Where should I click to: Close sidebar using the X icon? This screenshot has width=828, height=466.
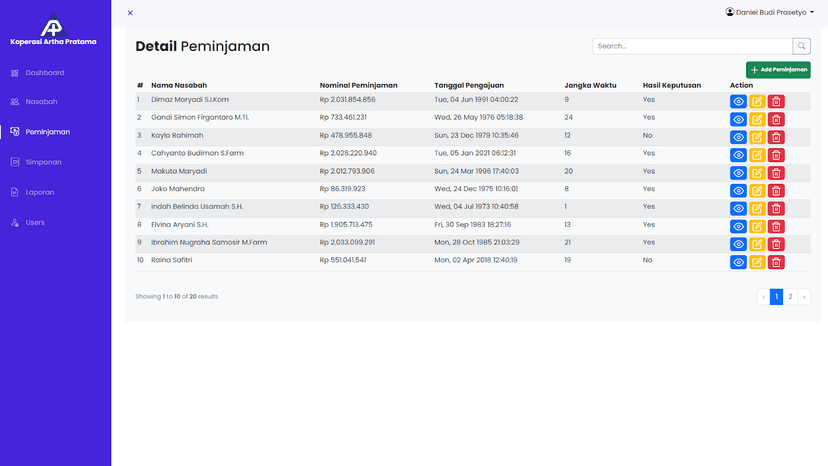pos(130,13)
